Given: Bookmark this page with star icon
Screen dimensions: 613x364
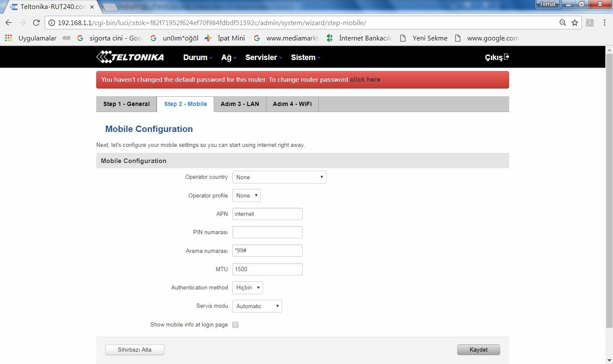Looking at the screenshot, I should [575, 23].
